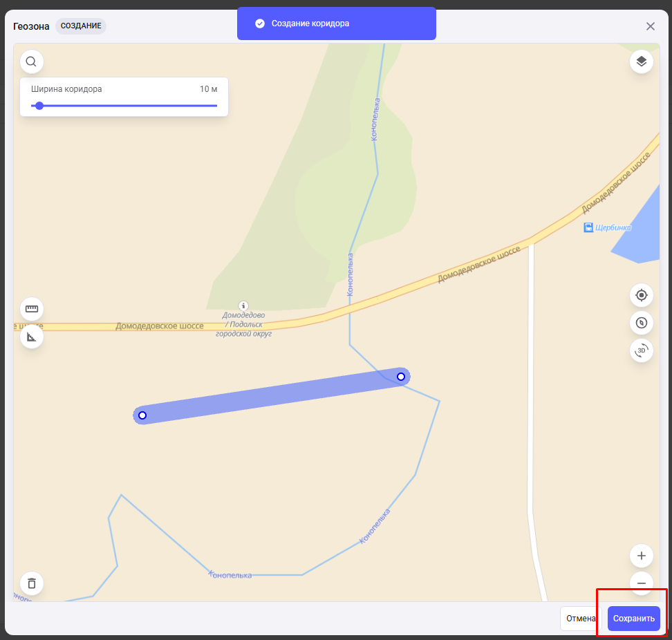Open the map search magnifier

click(x=31, y=62)
